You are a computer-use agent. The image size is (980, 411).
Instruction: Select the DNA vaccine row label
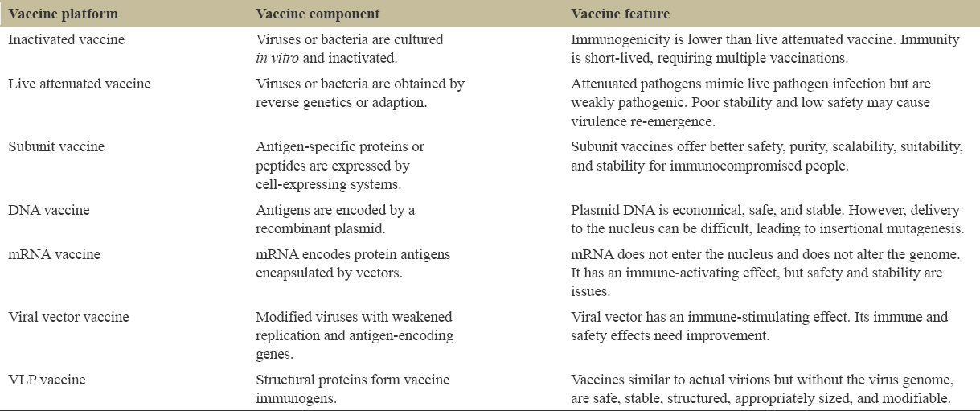49,210
